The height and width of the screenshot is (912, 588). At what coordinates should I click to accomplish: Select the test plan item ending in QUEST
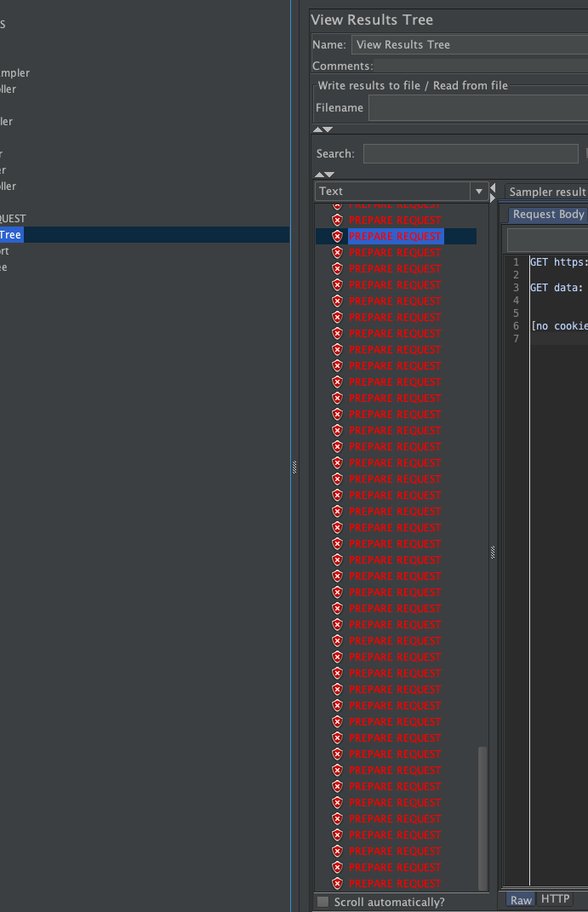pyautogui.click(x=13, y=219)
